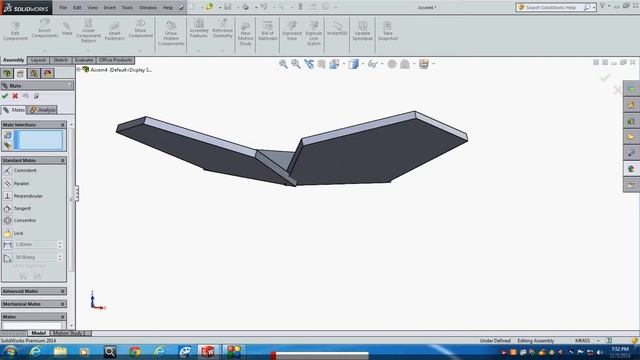Open the DisplayManager tab icon
This screenshot has width=640, height=360.
(x=48, y=73)
